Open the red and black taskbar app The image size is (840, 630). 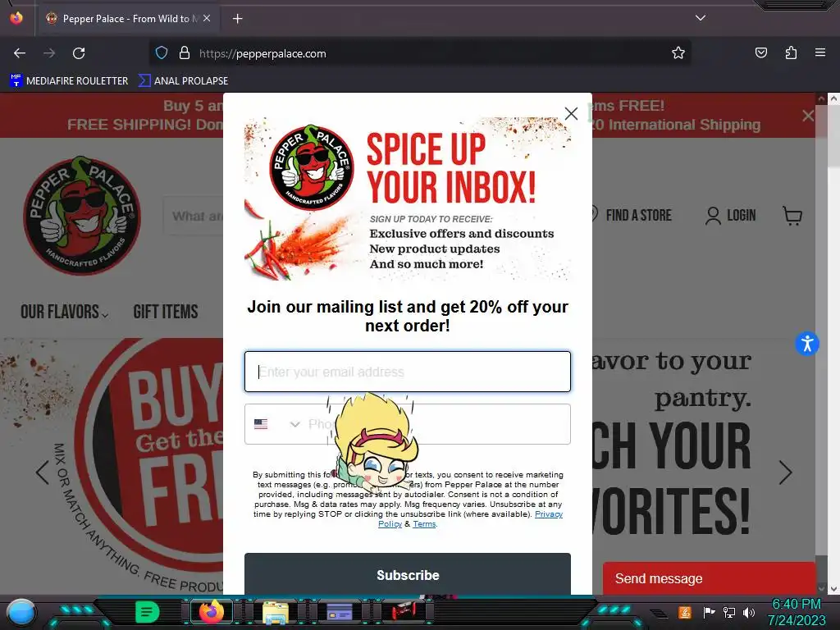click(x=404, y=612)
